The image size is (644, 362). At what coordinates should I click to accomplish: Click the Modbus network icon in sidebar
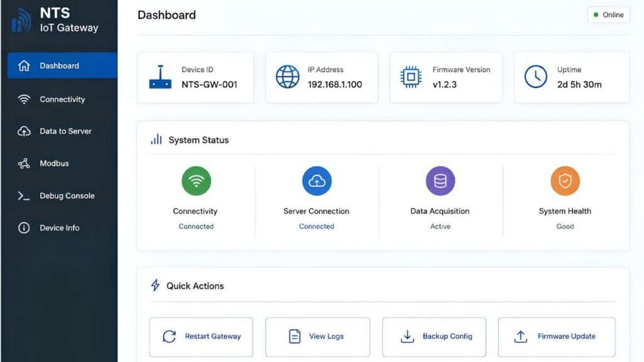(x=24, y=163)
